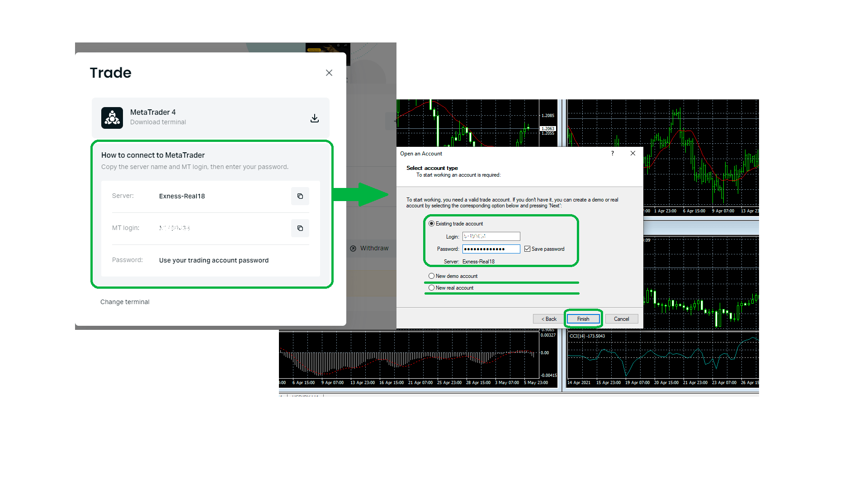This screenshot has height=488, width=868.
Task: Enable the Save password checkbox
Action: (x=527, y=249)
